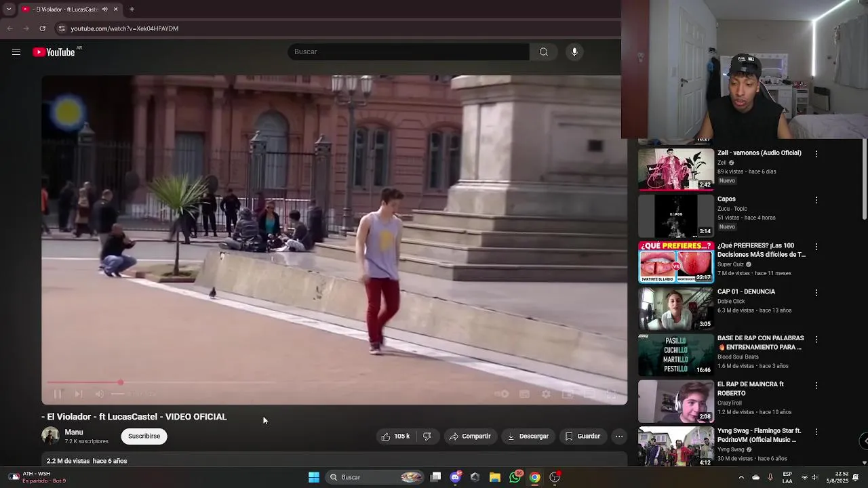Viewport: 868px width, 488px height.
Task: Click the browser address bar URL
Action: tap(125, 28)
